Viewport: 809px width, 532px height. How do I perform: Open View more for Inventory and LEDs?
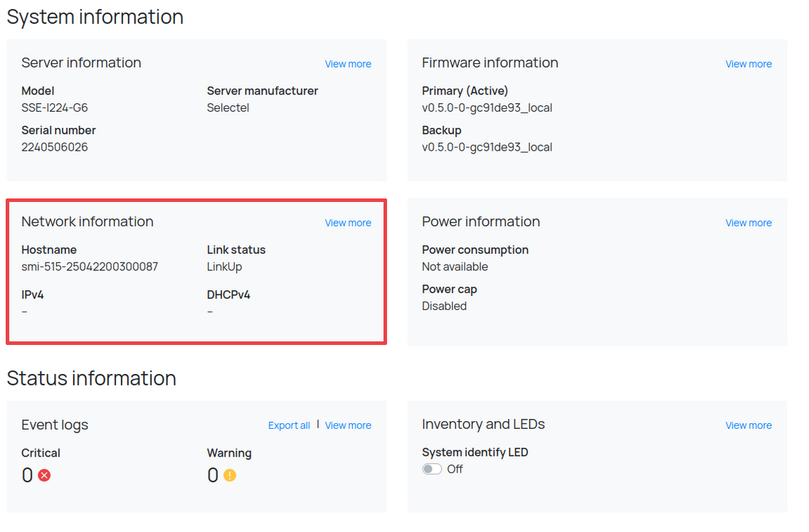[748, 425]
